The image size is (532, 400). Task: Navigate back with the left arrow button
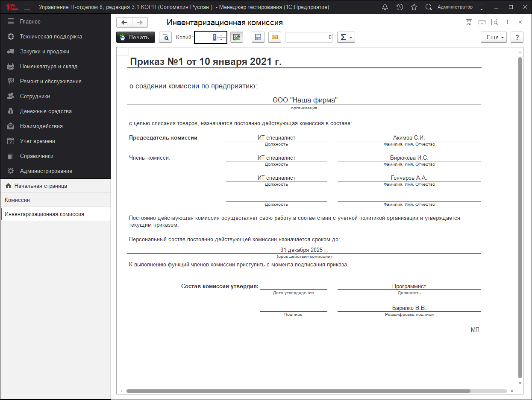coord(124,23)
